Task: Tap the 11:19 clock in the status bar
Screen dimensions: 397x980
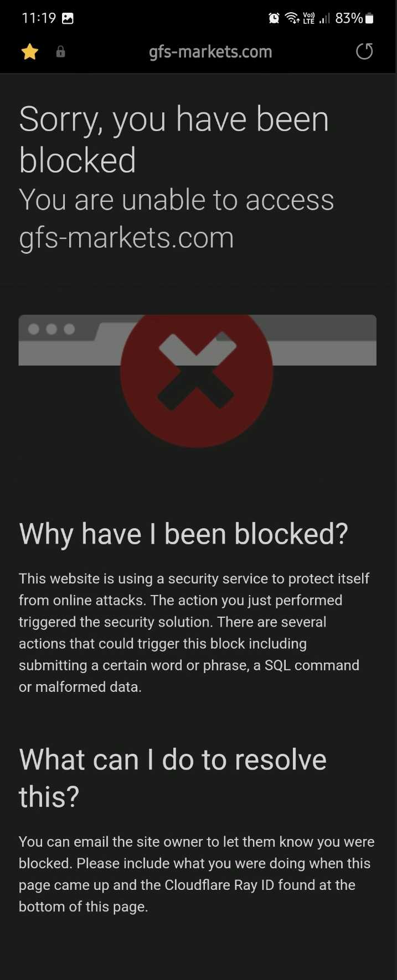Action: click(x=39, y=18)
